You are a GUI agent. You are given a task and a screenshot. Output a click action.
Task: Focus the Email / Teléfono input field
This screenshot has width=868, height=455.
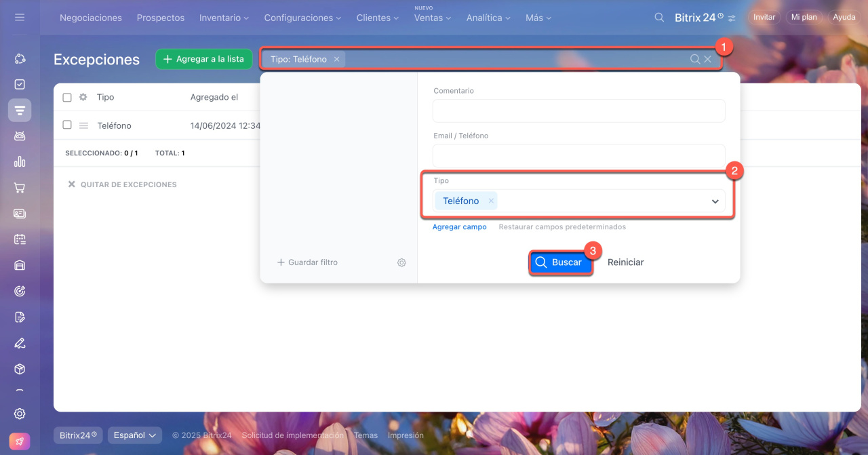579,155
